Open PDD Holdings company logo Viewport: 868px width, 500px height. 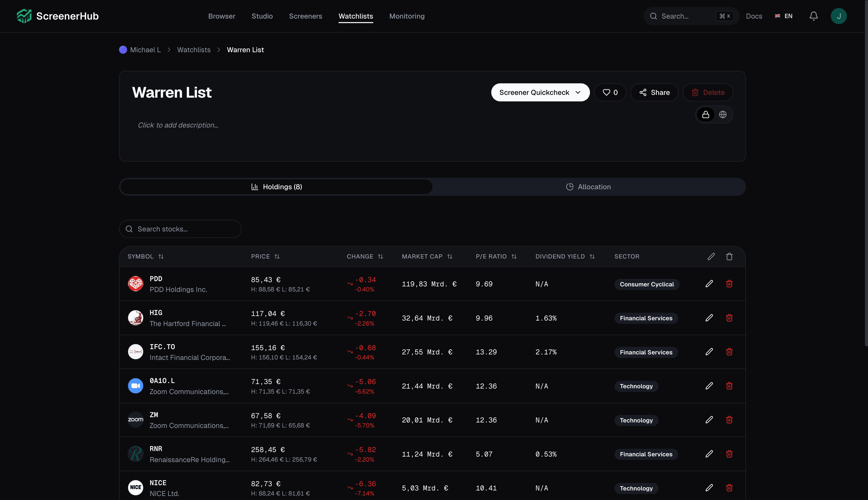coord(135,284)
